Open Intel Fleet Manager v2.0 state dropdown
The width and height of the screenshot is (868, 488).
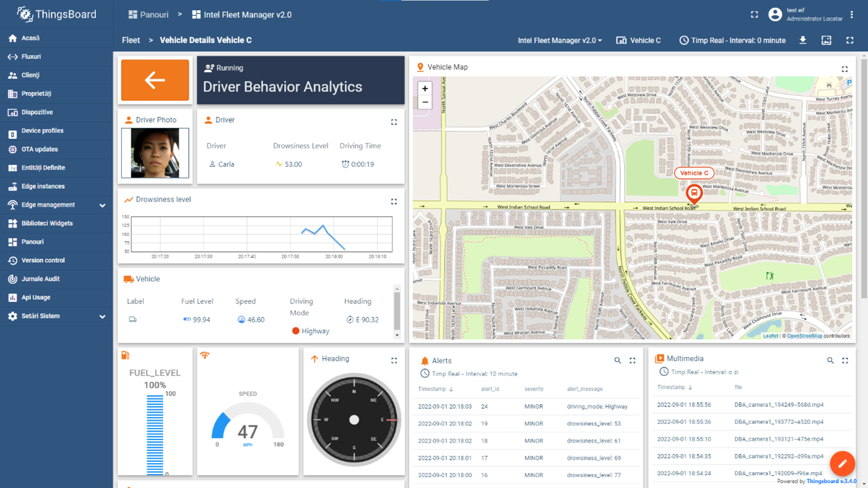pos(560,40)
